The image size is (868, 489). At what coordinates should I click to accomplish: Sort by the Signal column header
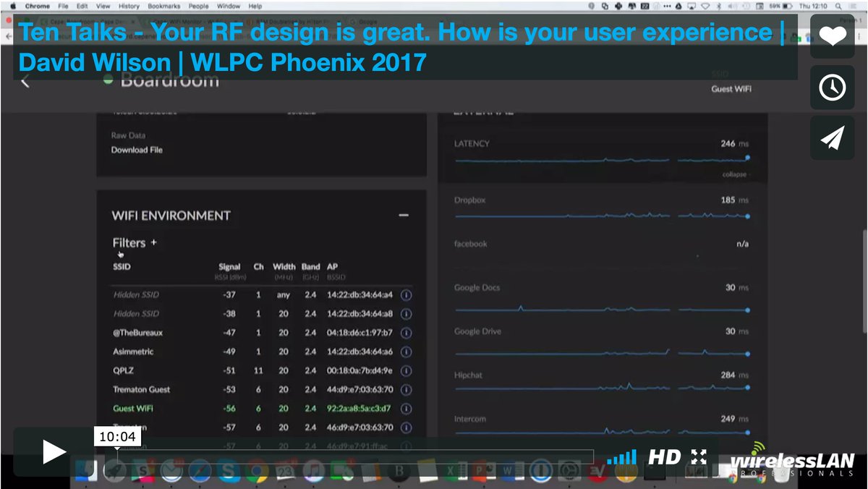click(229, 267)
